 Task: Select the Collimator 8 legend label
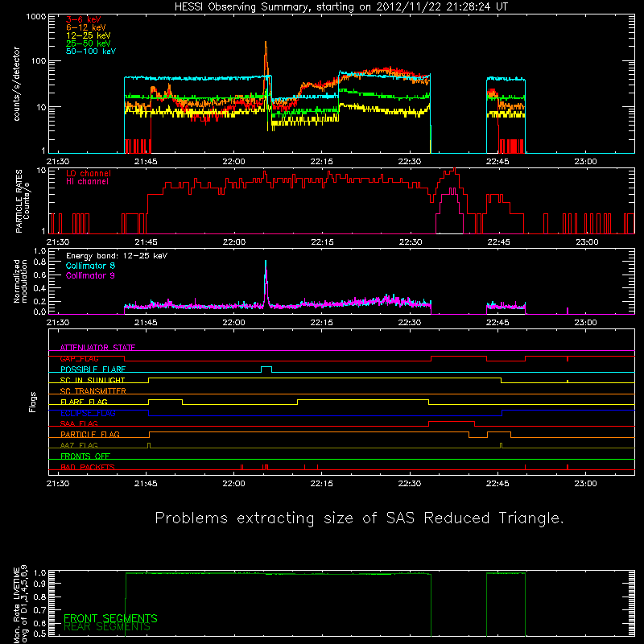[90, 266]
